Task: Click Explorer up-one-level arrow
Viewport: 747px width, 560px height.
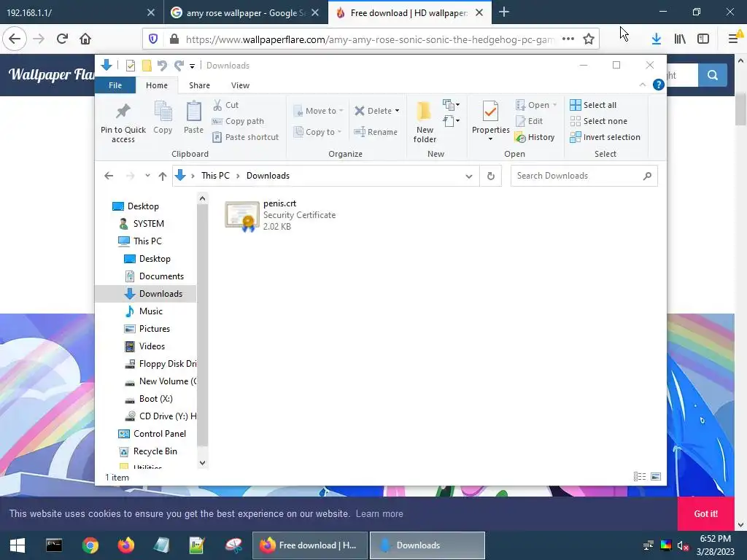Action: [163, 176]
